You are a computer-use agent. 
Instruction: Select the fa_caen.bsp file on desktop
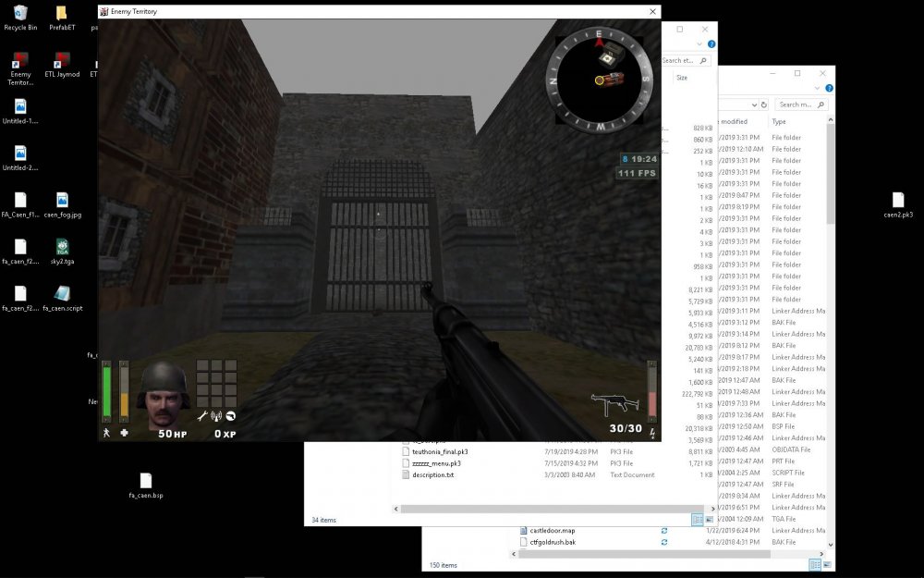click(x=146, y=486)
